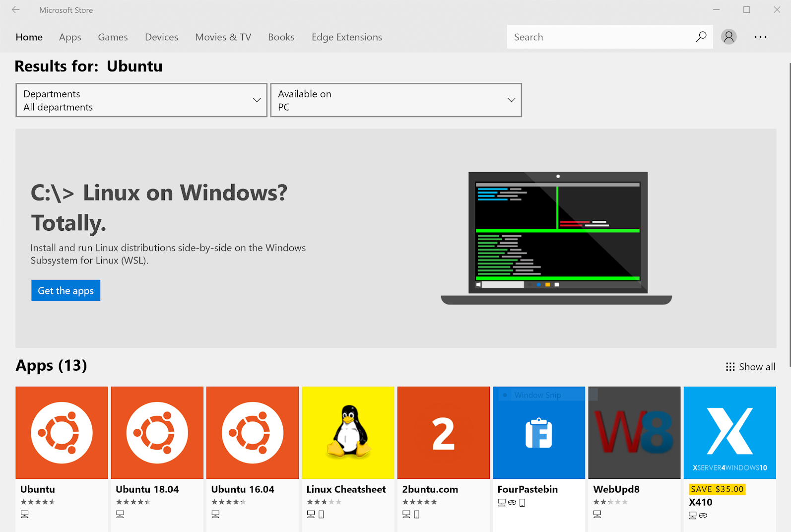Go back with the back arrow
The height and width of the screenshot is (532, 791).
(16, 10)
